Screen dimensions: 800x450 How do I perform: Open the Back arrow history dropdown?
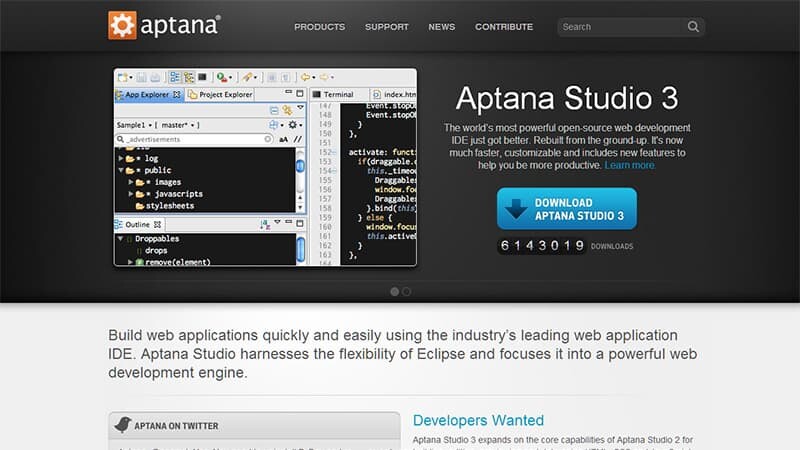pos(314,78)
